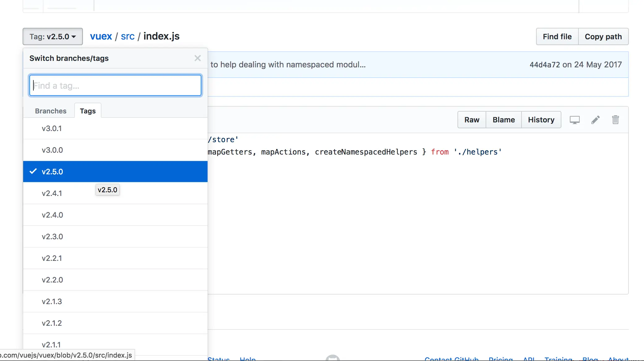The image size is (644, 361).
Task: Select the Tags tab
Action: click(x=88, y=111)
